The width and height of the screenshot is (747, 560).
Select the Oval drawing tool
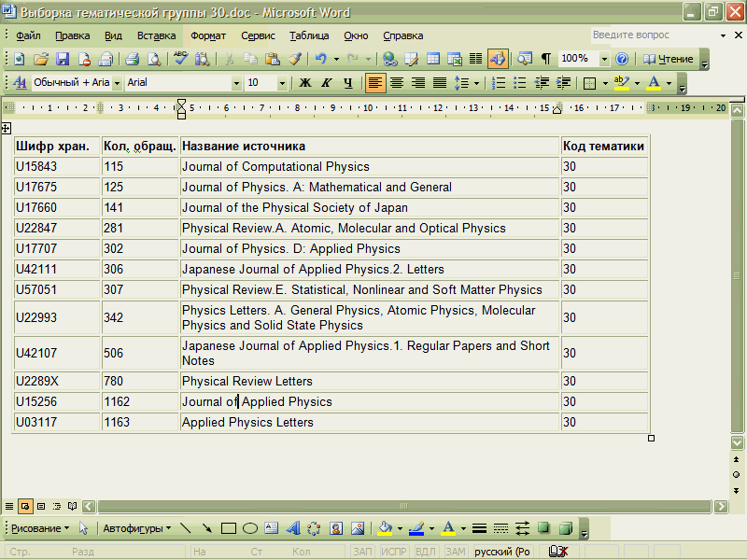click(250, 528)
